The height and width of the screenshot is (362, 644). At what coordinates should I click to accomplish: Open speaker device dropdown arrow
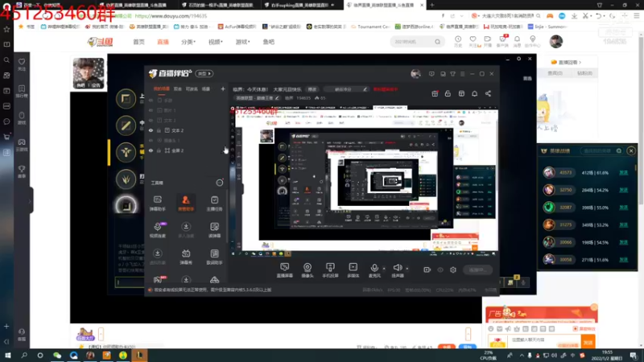(x=407, y=269)
